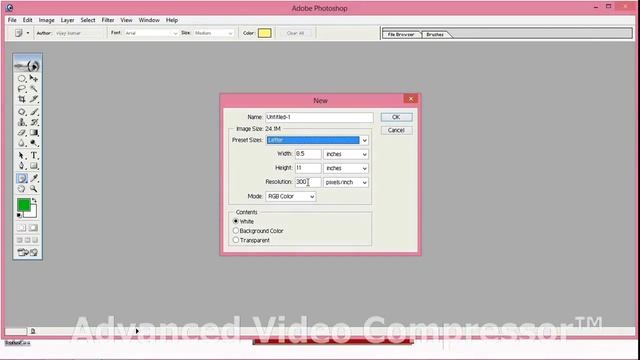Screen dimensions: 640x360
Task: Select the Eyedropper tool
Action: [34, 178]
